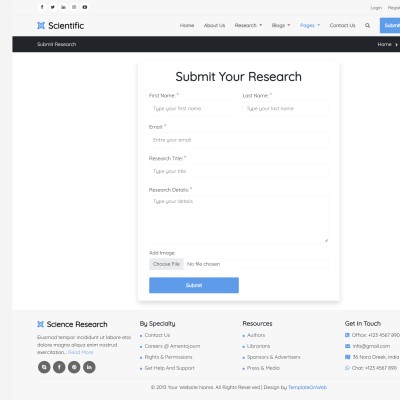Screen dimensions: 400x400
Task: Open the YouTube icon in the top bar
Action: (x=85, y=7)
